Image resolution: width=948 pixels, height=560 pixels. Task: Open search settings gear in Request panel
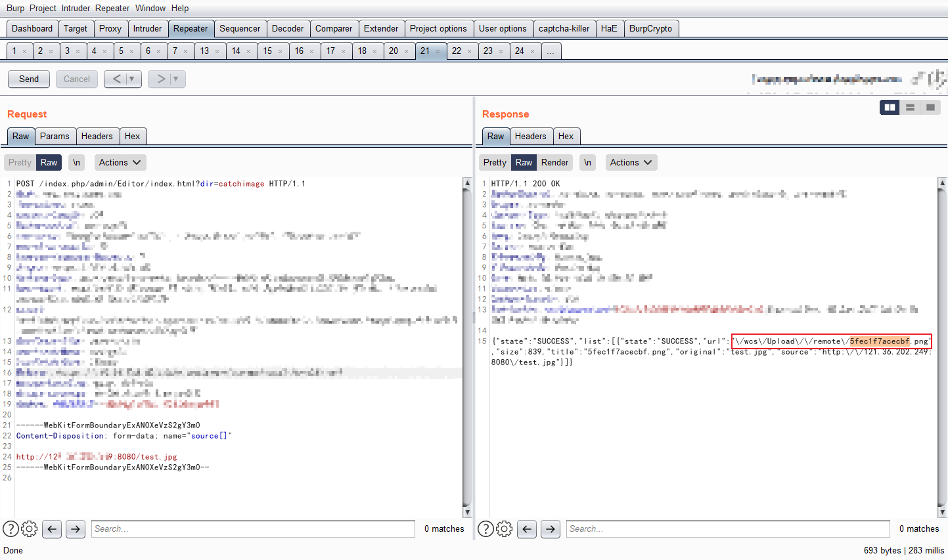click(x=30, y=528)
